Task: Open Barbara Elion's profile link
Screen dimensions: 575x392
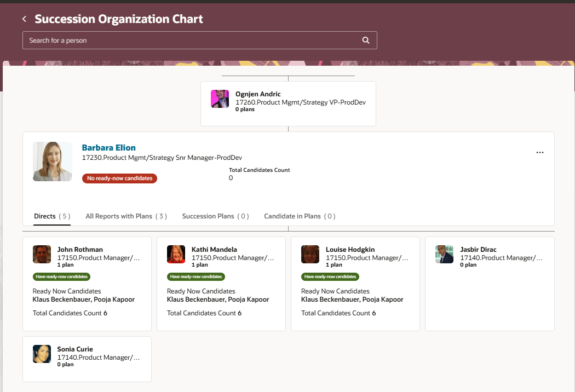Action: tap(108, 147)
